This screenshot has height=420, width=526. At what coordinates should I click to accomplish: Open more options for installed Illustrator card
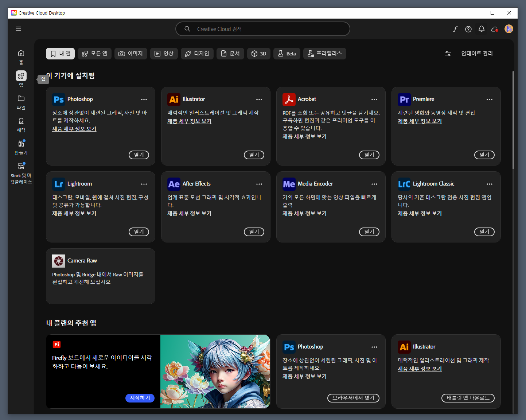[259, 100]
